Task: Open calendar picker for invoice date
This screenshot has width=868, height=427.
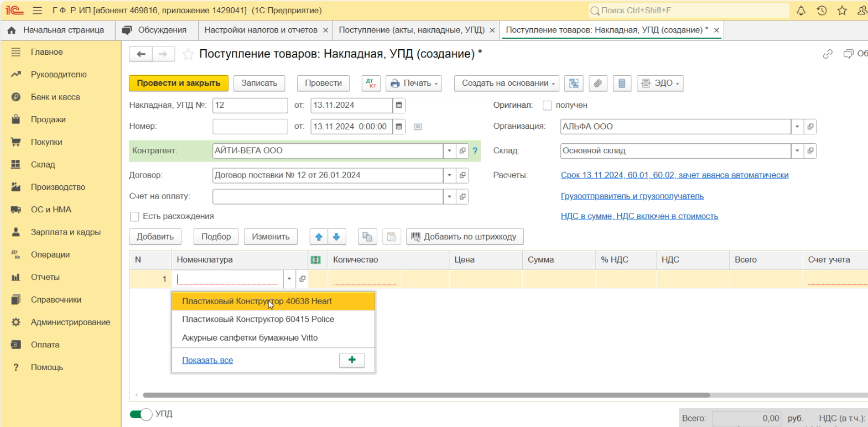Action: click(399, 105)
